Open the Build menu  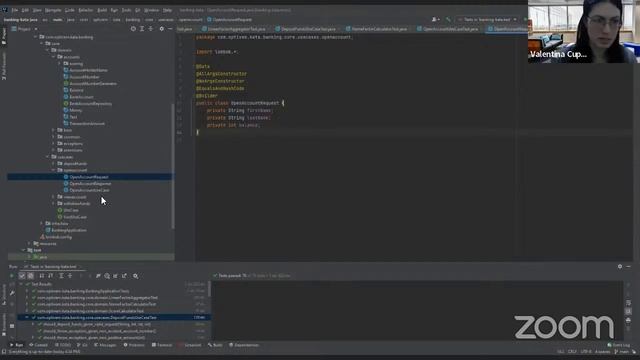pyautogui.click(x=102, y=10)
